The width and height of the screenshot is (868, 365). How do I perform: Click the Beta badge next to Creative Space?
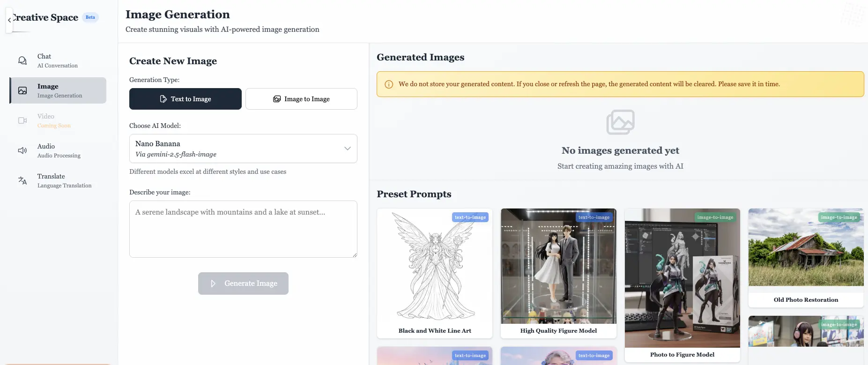pyautogui.click(x=90, y=17)
